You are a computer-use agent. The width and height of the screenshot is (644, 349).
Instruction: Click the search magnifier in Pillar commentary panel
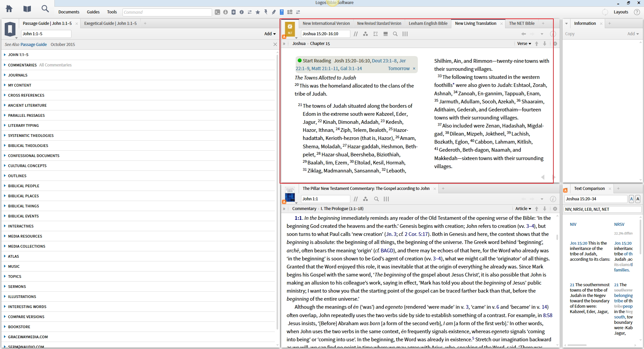[377, 199]
